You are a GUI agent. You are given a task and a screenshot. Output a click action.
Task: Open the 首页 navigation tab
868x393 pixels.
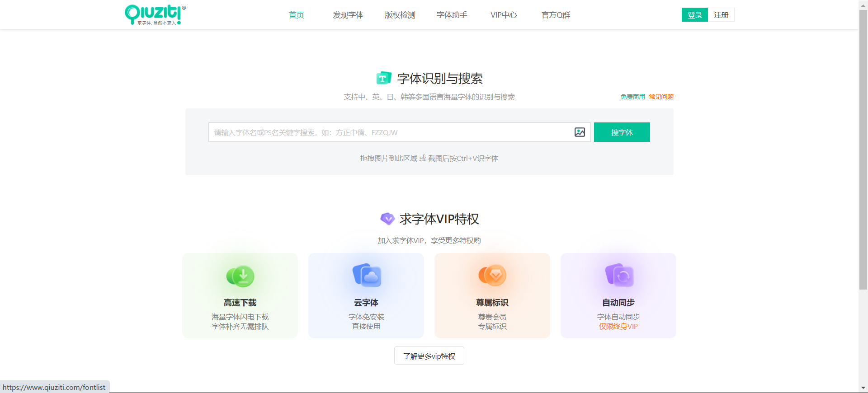(x=296, y=15)
